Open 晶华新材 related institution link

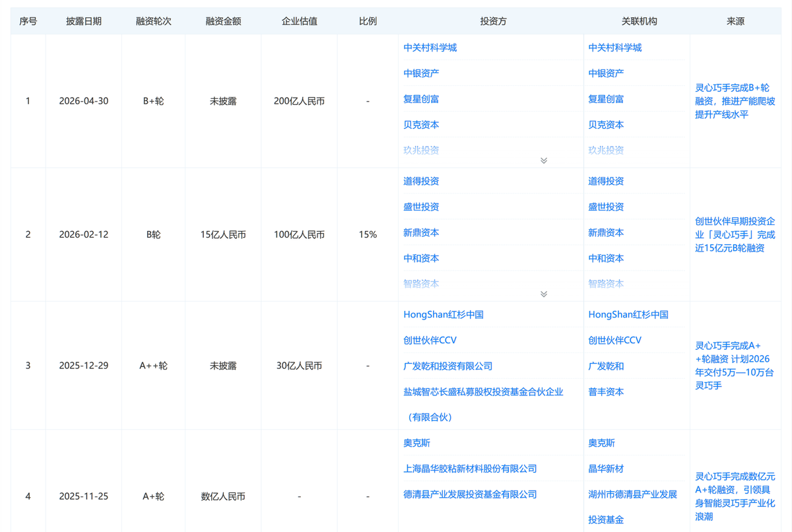[606, 469]
